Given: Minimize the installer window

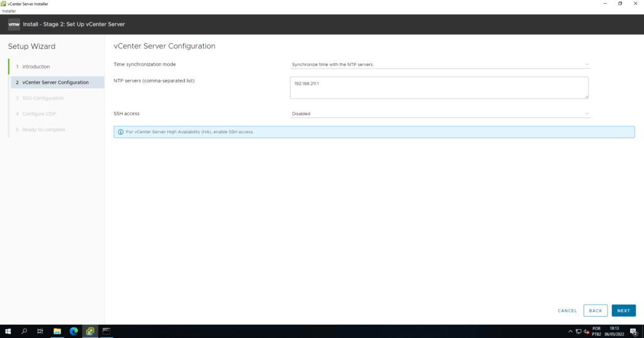Looking at the screenshot, I should click(605, 4).
